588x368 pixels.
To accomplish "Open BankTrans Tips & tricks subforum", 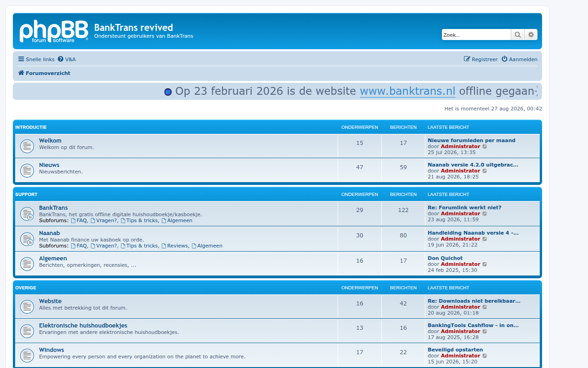I will tap(139, 220).
